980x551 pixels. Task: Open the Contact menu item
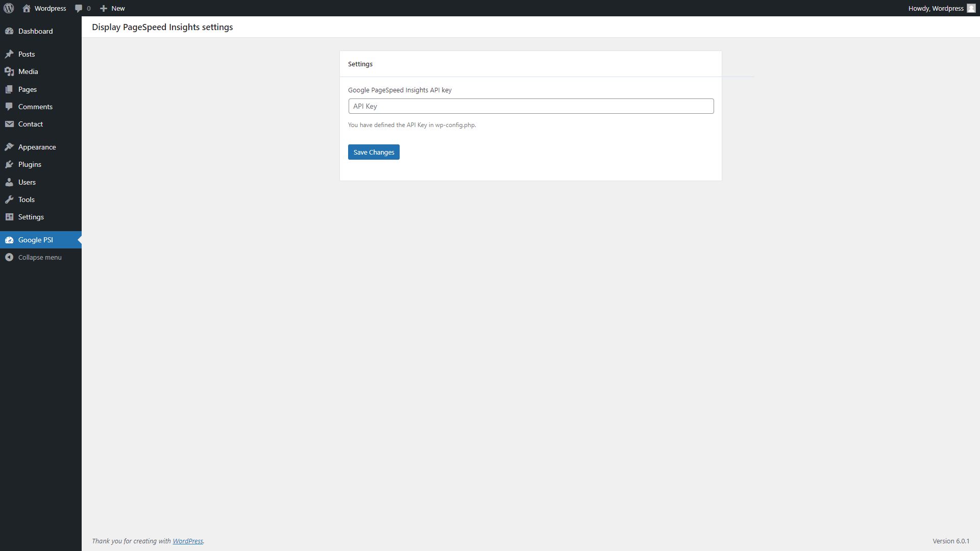pyautogui.click(x=41, y=124)
